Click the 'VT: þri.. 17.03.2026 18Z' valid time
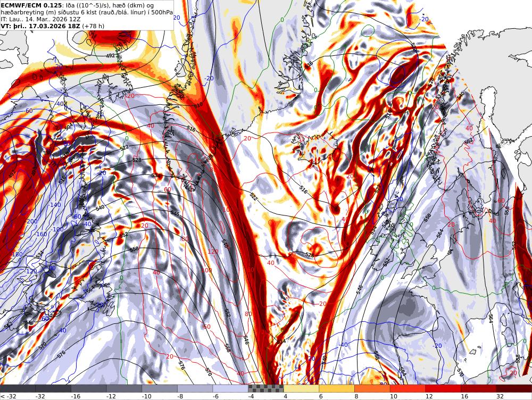 40,26
